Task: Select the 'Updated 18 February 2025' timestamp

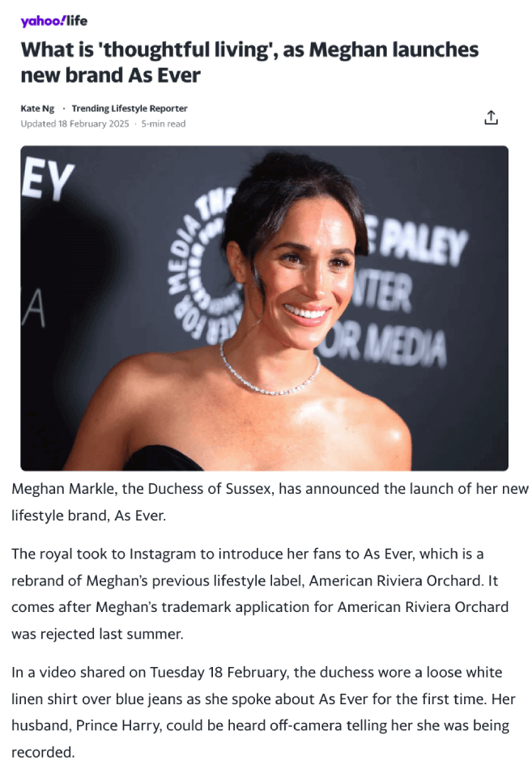Action: 74,124
